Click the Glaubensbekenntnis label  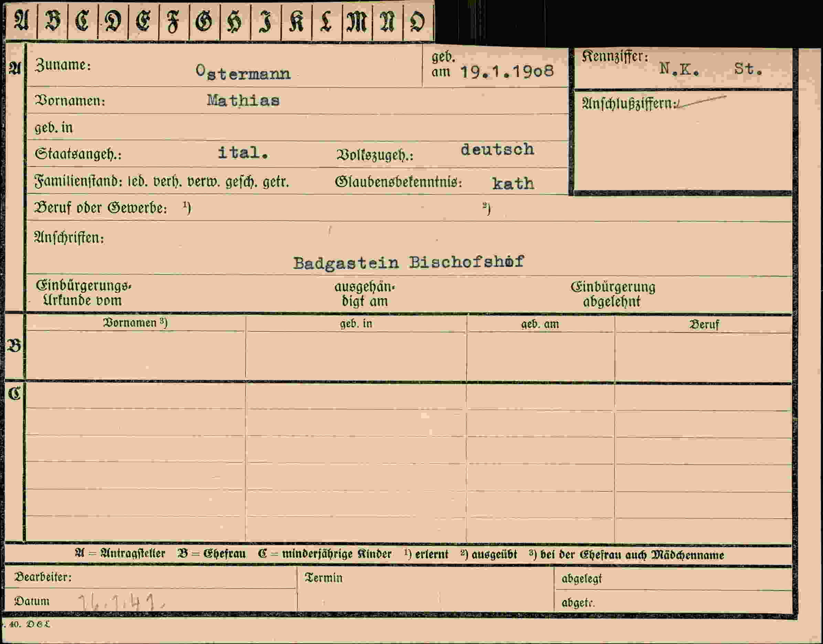coord(398,182)
